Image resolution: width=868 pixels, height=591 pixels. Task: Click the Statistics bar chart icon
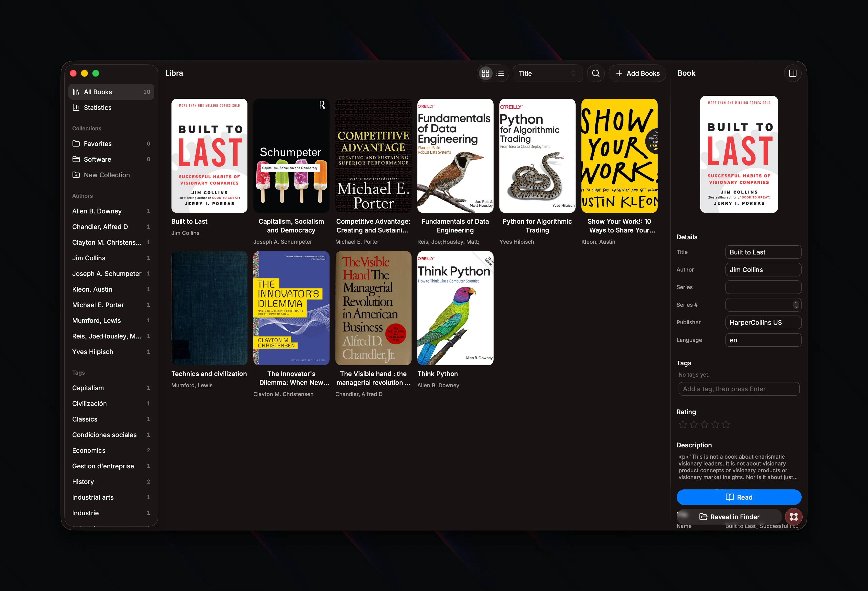[x=76, y=108]
